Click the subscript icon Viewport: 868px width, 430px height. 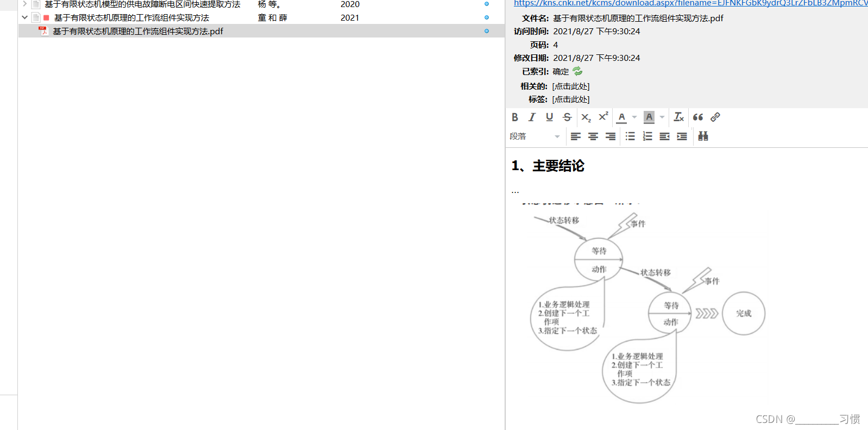point(586,117)
